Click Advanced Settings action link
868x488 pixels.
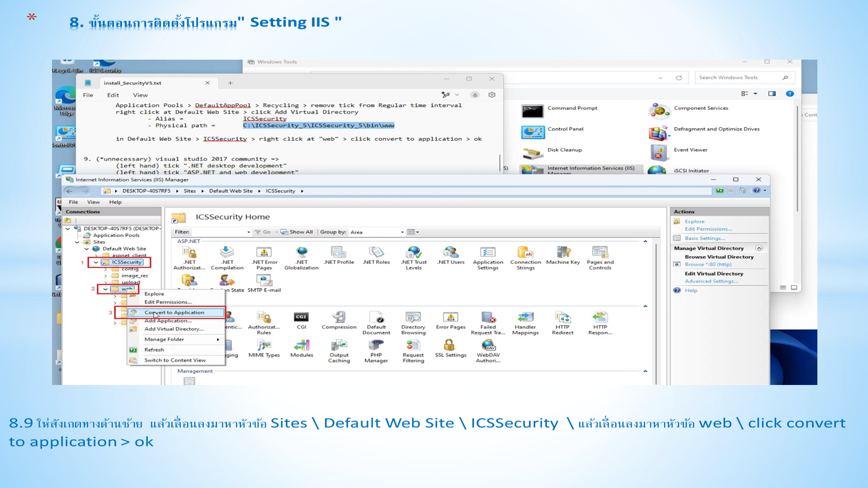pos(711,281)
